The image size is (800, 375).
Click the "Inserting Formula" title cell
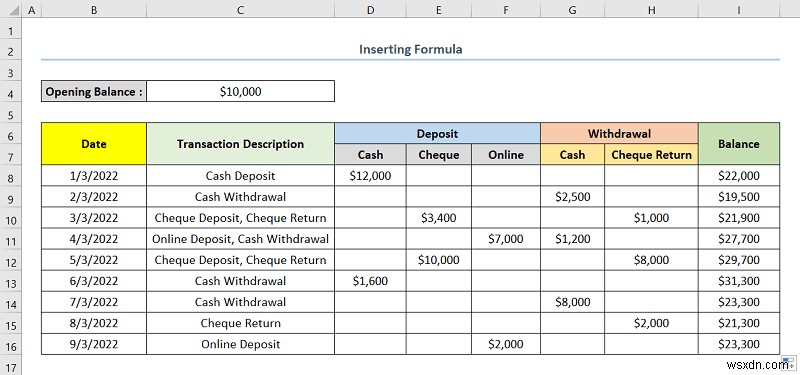(x=410, y=49)
